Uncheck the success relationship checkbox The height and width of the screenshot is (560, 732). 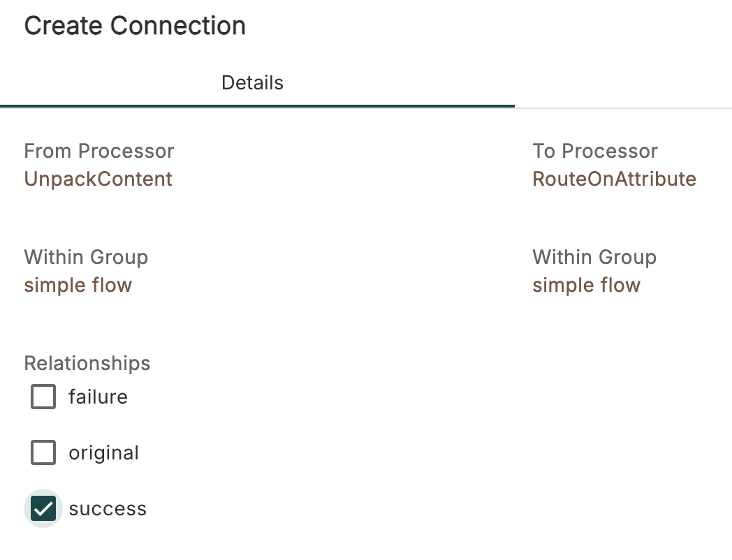click(x=43, y=509)
